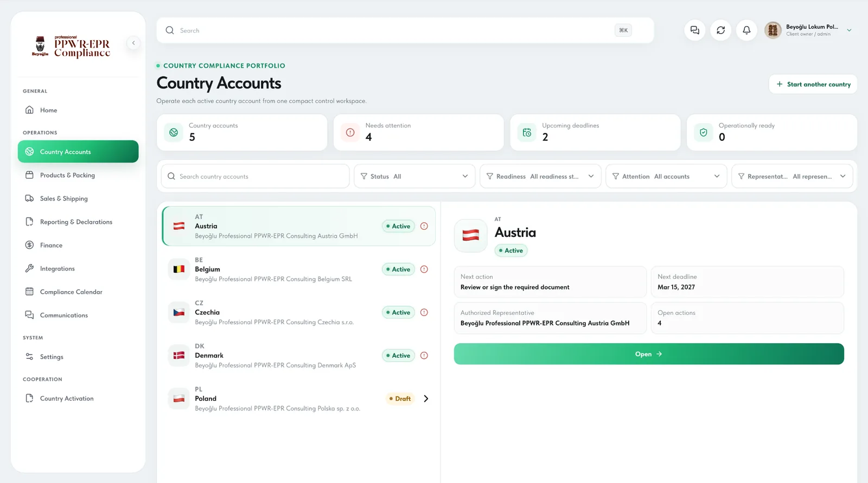
Task: Open Settings in the sidebar
Action: click(x=78, y=357)
